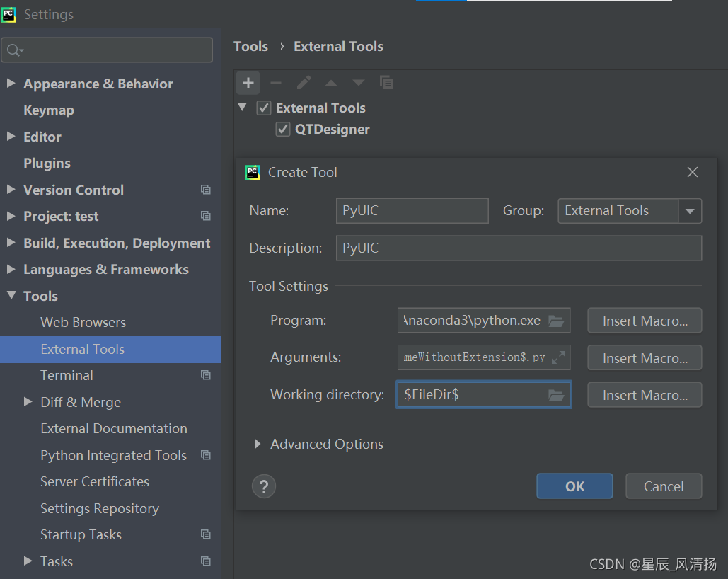Collapse the Tools section arrow
Image resolution: width=728 pixels, height=579 pixels.
coord(11,295)
